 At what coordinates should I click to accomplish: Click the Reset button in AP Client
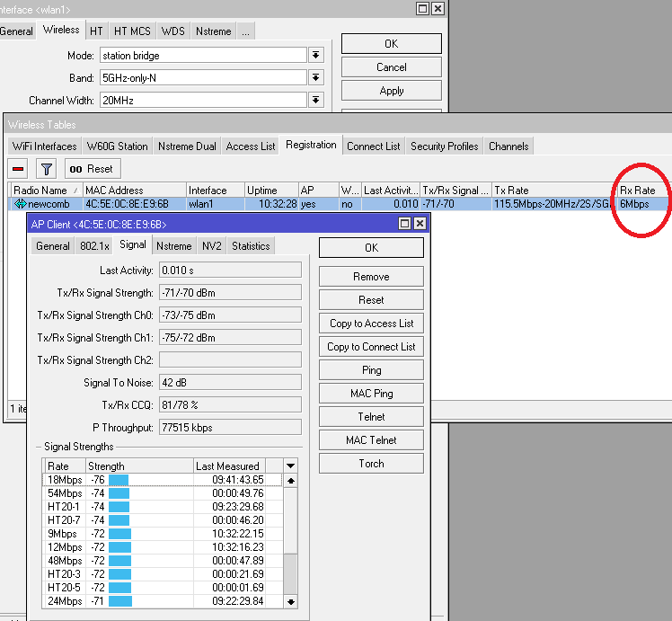pos(371,300)
